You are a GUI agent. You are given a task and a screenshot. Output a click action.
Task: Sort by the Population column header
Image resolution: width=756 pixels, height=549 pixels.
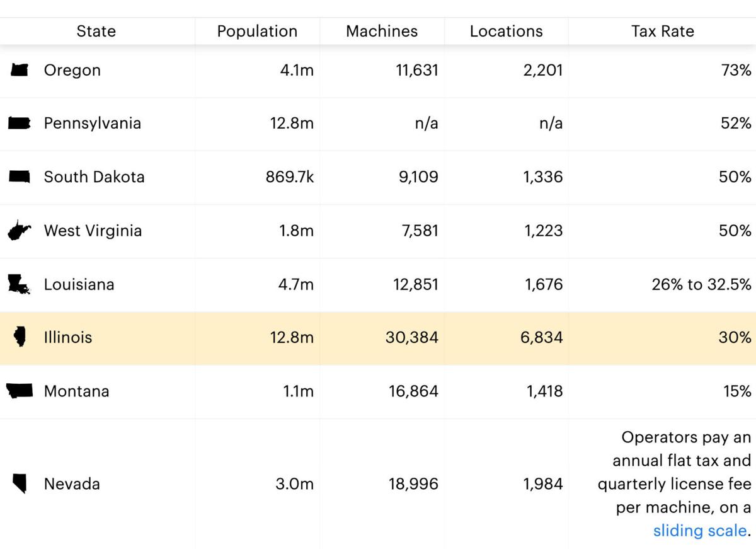[257, 32]
